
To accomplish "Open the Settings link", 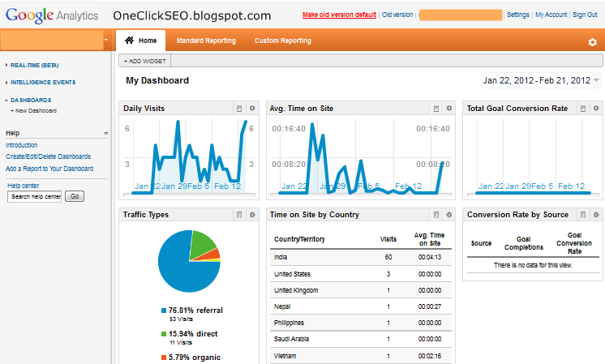I will click(x=518, y=15).
